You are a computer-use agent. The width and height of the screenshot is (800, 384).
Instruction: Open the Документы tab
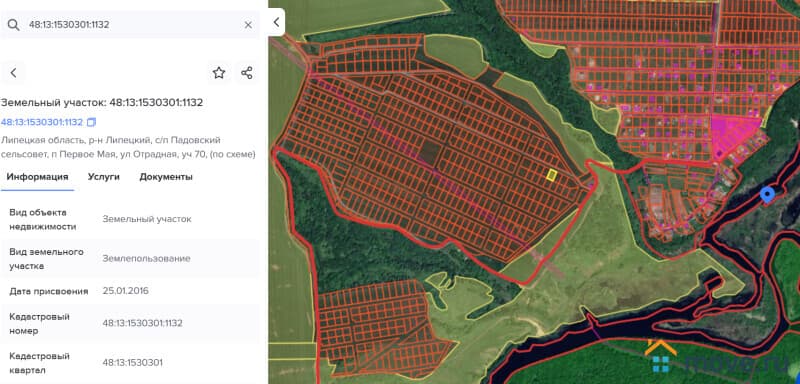166,177
